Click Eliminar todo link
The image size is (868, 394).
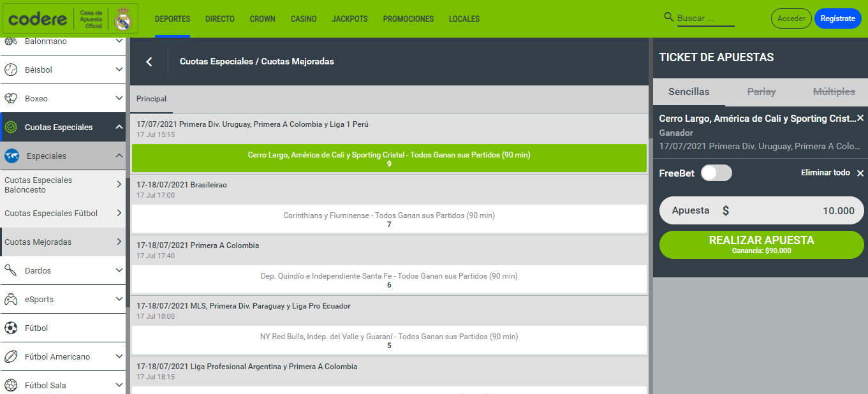(825, 173)
